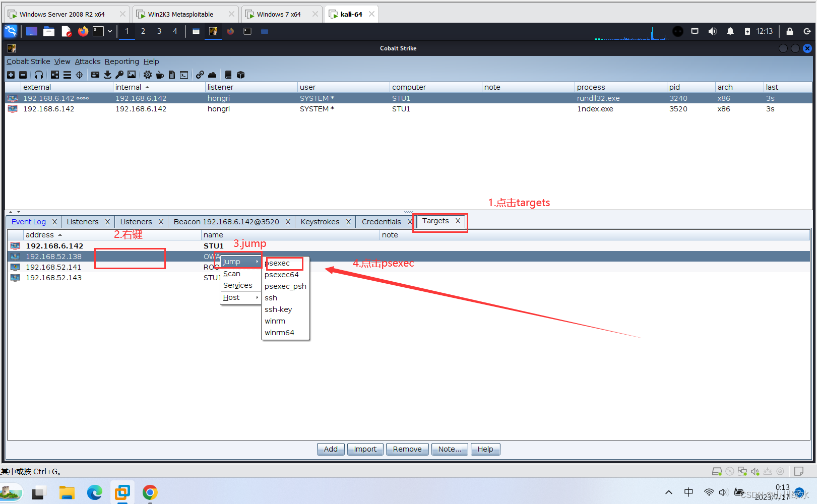This screenshot has height=504, width=817.
Task: Click the chain link Host File icon
Action: [x=200, y=75]
